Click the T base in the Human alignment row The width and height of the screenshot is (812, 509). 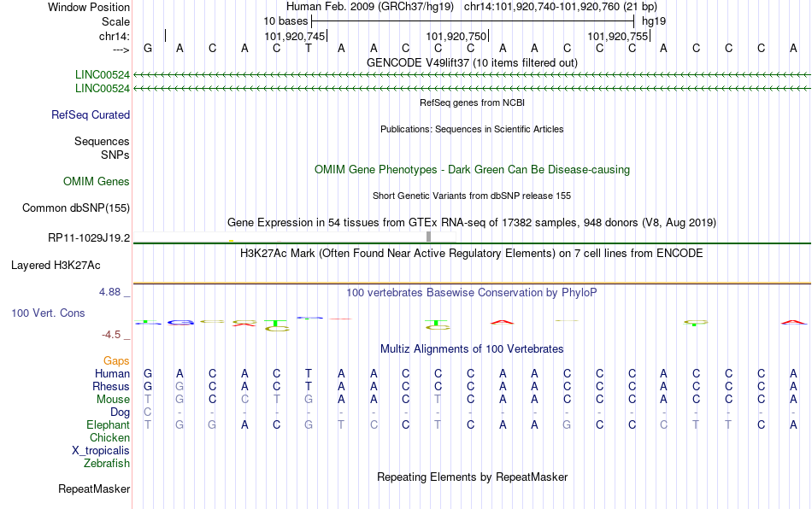coord(309,373)
